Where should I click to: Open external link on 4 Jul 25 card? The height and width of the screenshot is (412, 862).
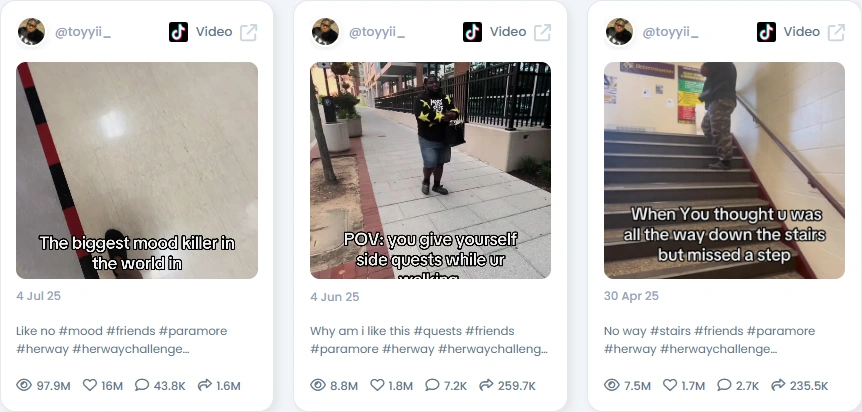(248, 32)
